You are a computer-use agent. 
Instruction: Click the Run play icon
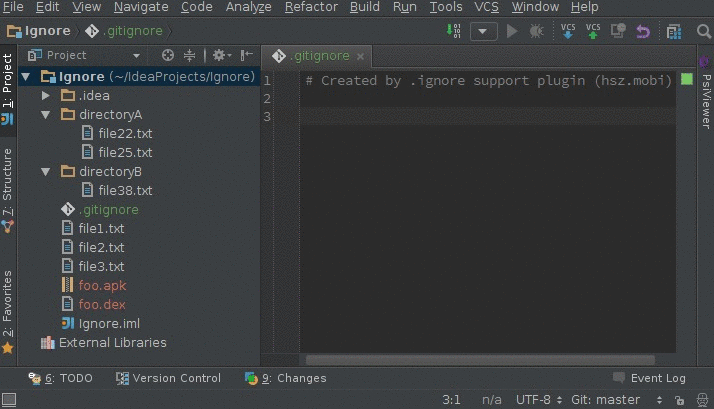pos(512,31)
